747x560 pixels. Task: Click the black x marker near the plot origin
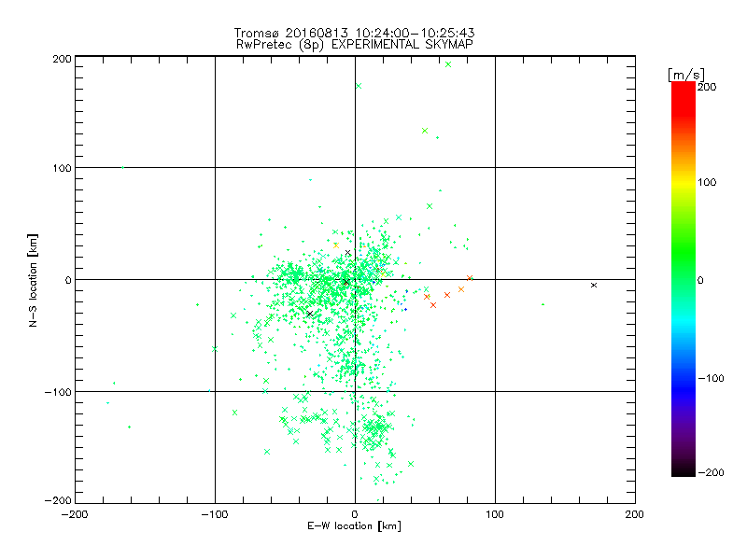(345, 283)
